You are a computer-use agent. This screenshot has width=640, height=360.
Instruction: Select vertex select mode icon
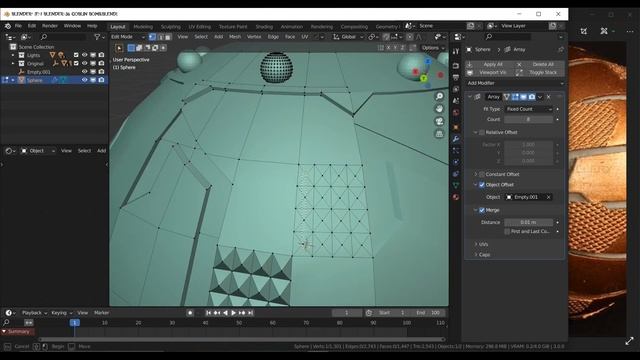152,37
